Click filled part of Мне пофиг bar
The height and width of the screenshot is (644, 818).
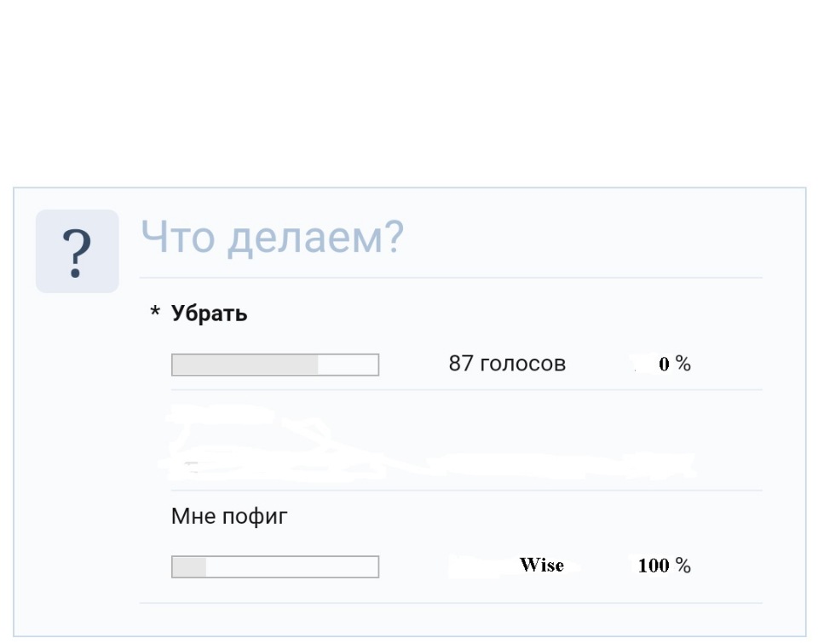189,567
